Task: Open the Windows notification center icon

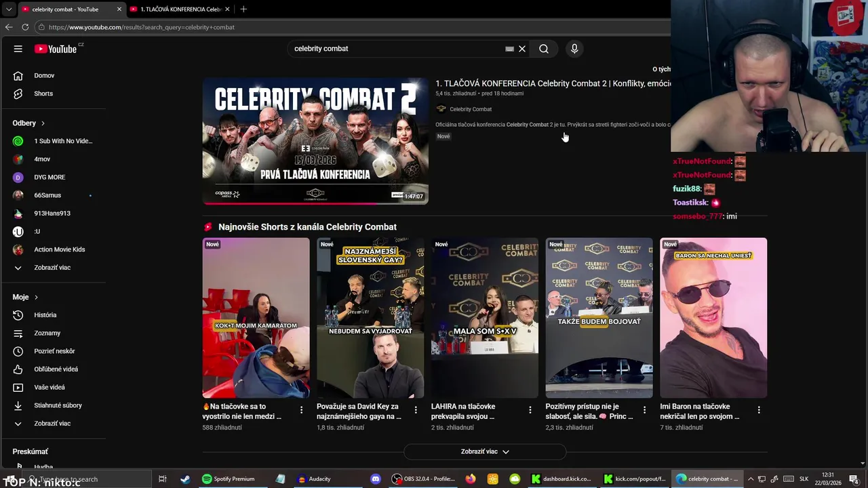Action: pos(854,479)
